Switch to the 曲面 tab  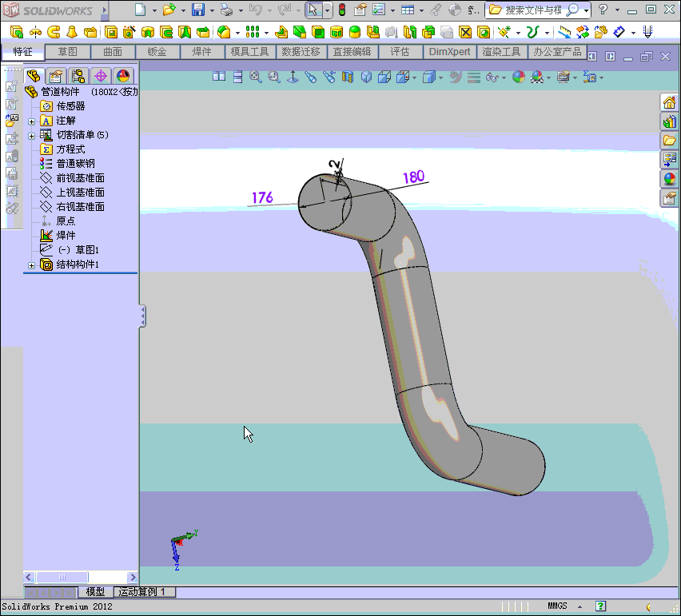point(113,52)
